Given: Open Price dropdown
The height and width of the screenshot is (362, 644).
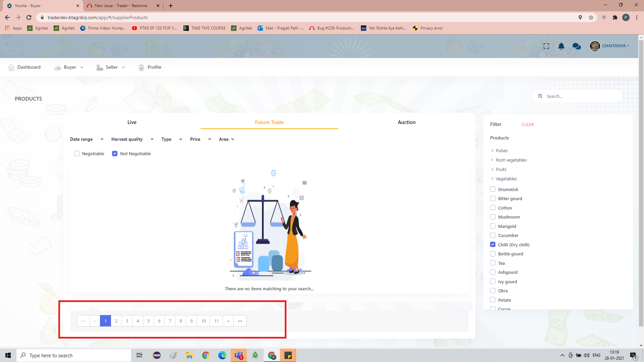Looking at the screenshot, I should (200, 139).
